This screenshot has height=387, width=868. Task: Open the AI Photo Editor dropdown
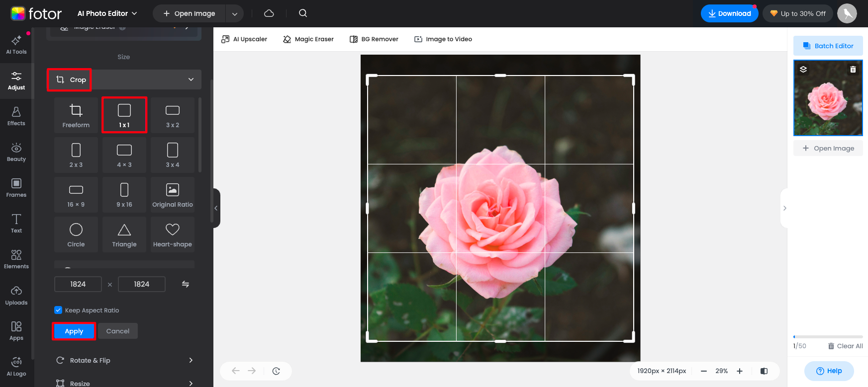107,13
